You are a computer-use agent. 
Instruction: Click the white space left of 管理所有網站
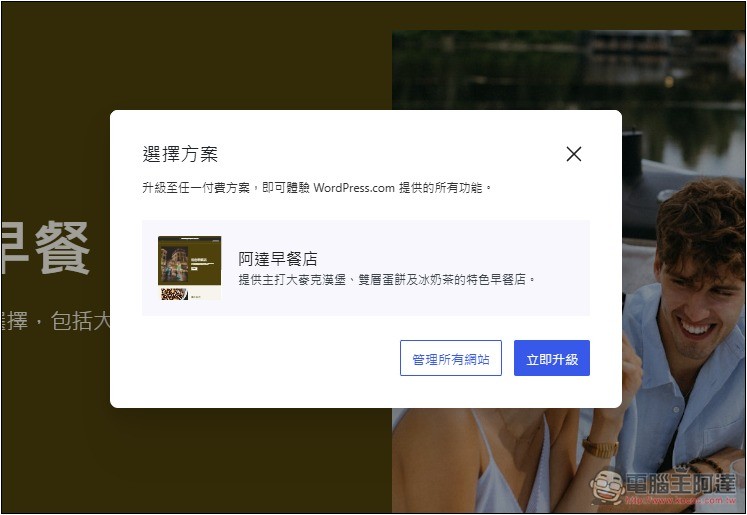(x=270, y=358)
